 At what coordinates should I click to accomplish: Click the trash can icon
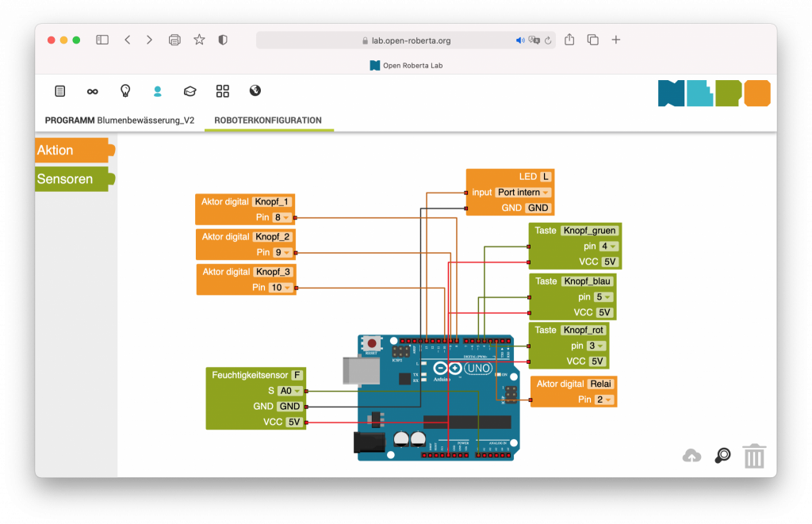pyautogui.click(x=753, y=456)
